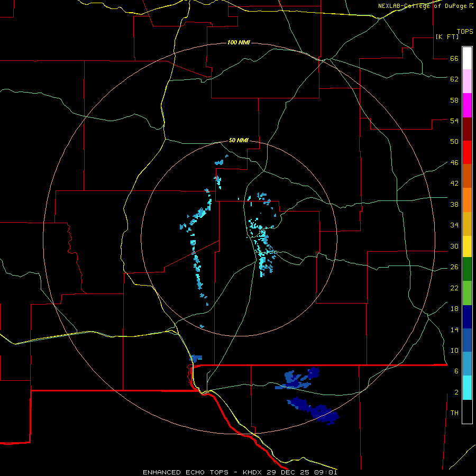Click the ENHANCED ECHO TOPS title caption
The height and width of the screenshot is (476, 476).
(x=186, y=472)
